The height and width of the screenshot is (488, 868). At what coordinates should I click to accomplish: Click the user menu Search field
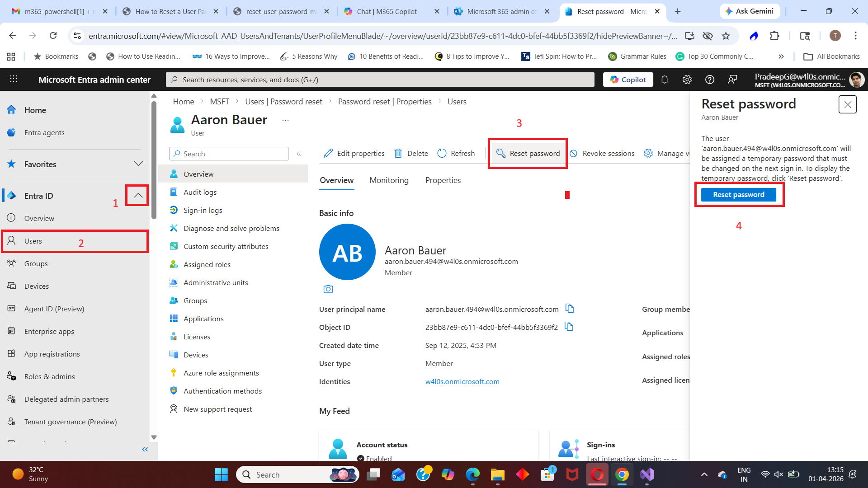tap(229, 154)
